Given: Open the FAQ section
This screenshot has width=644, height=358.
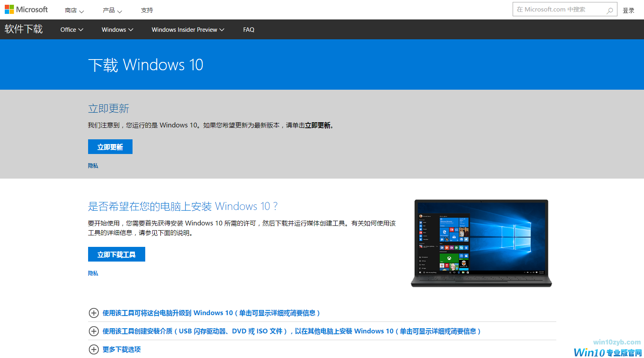Looking at the screenshot, I should coord(249,29).
